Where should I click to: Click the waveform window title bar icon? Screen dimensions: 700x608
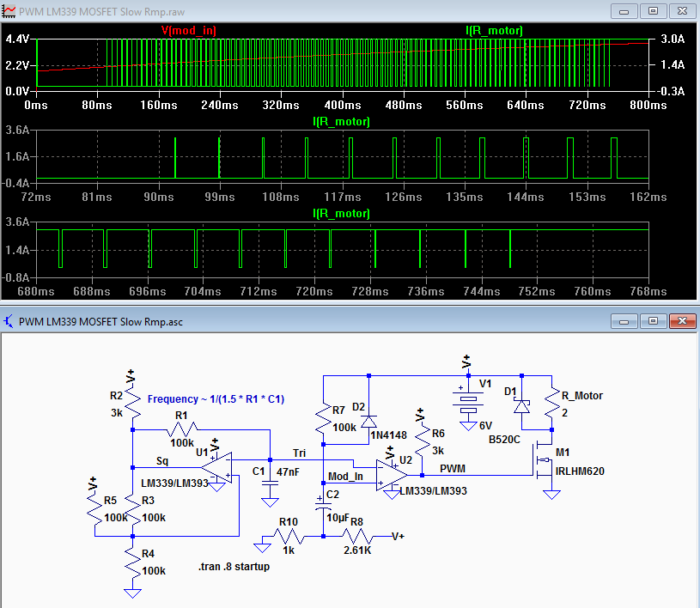pyautogui.click(x=9, y=11)
